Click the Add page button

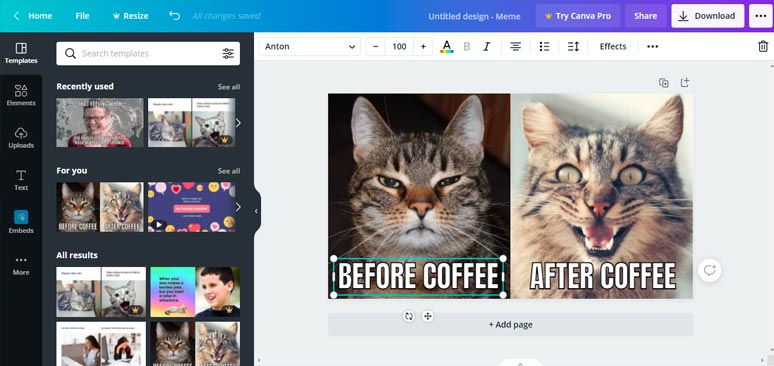[x=510, y=325]
